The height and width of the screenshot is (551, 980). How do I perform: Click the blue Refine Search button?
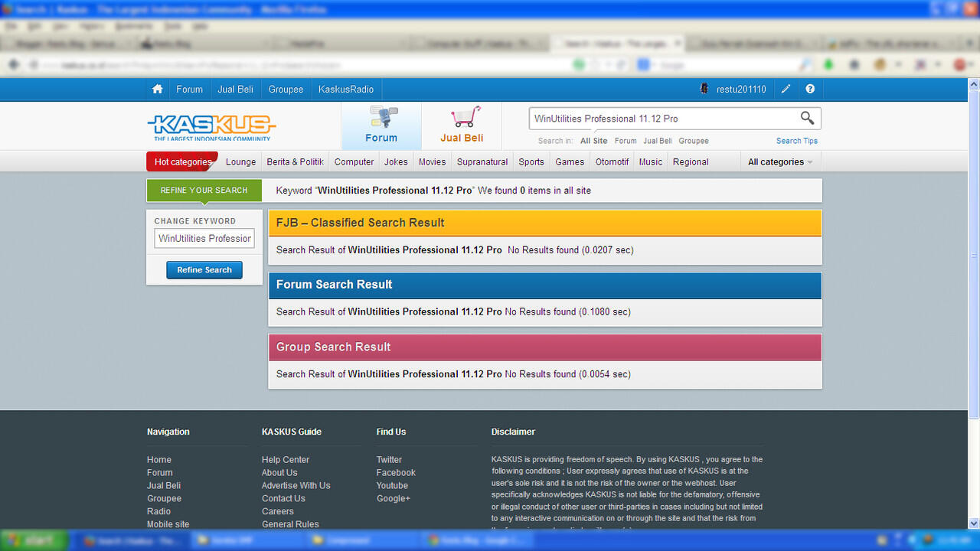click(204, 269)
